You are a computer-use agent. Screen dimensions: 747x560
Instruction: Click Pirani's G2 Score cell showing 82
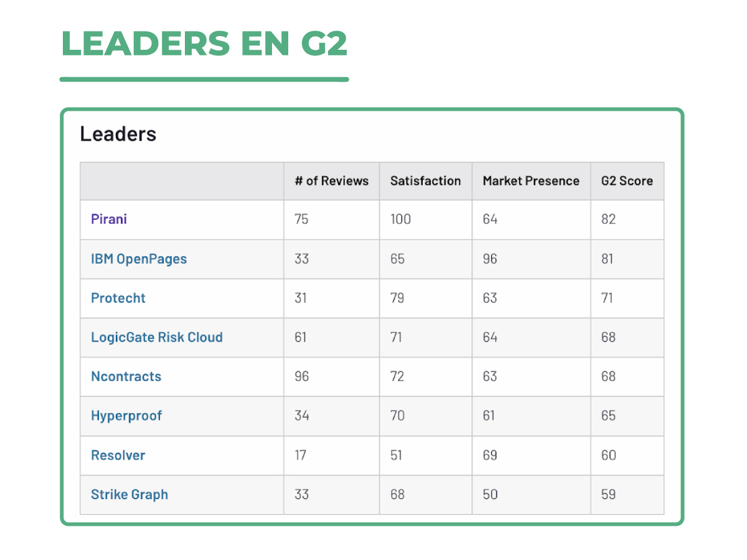pyautogui.click(x=609, y=219)
